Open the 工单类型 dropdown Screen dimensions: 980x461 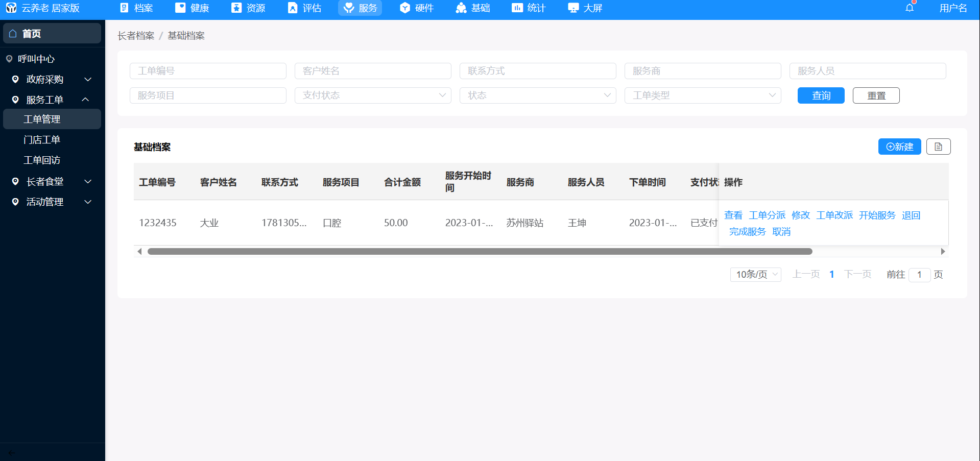coord(702,95)
